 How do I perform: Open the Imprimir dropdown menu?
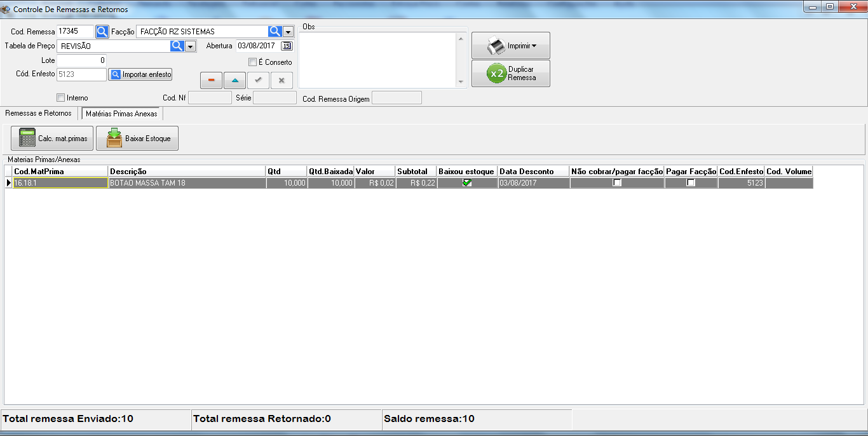(510, 46)
